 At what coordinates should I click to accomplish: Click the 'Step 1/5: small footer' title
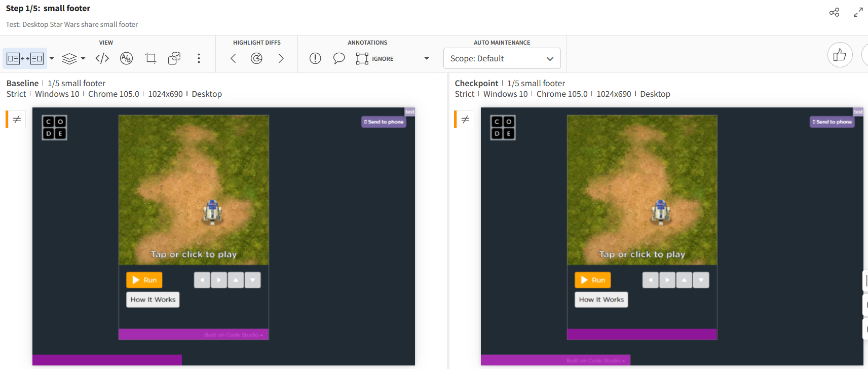48,8
